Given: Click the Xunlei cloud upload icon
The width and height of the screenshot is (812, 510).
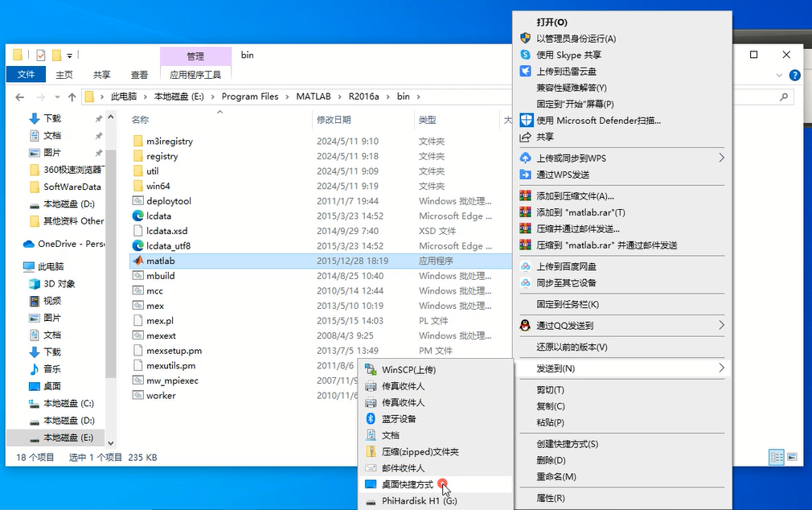Looking at the screenshot, I should (x=525, y=71).
